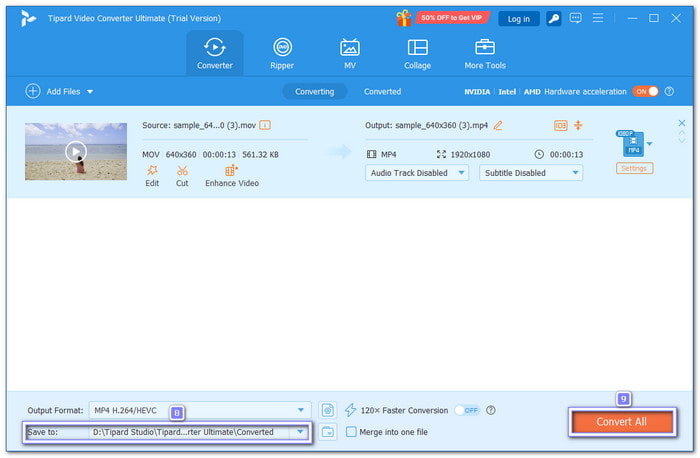This screenshot has height=458, width=700.
Task: Open the Collage module
Action: 417,53
